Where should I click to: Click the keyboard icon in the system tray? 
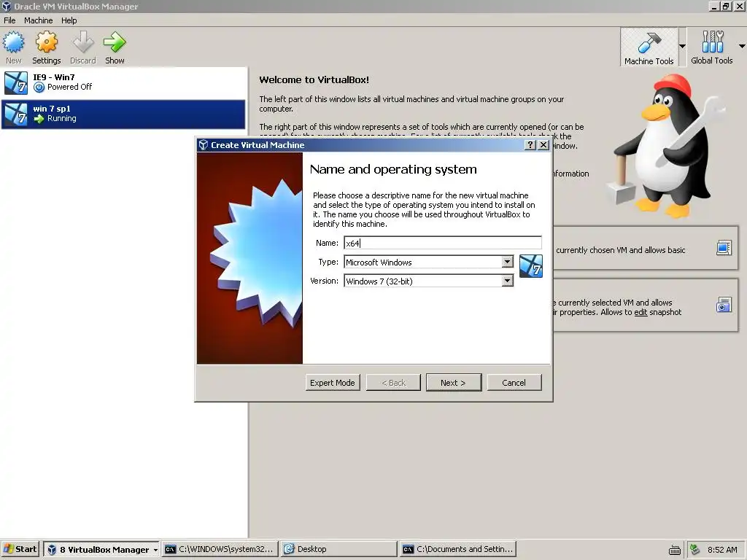(675, 550)
